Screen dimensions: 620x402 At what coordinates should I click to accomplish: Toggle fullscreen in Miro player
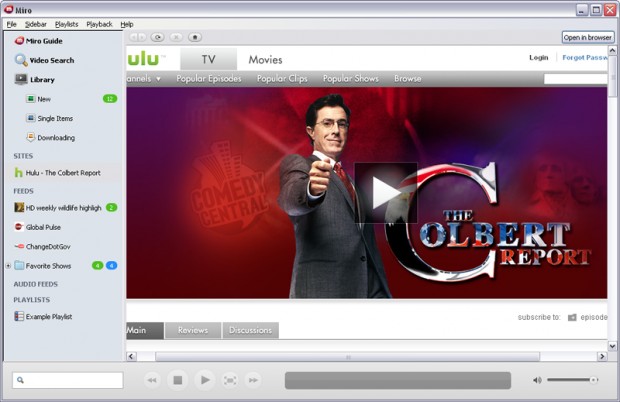pyautogui.click(x=230, y=380)
